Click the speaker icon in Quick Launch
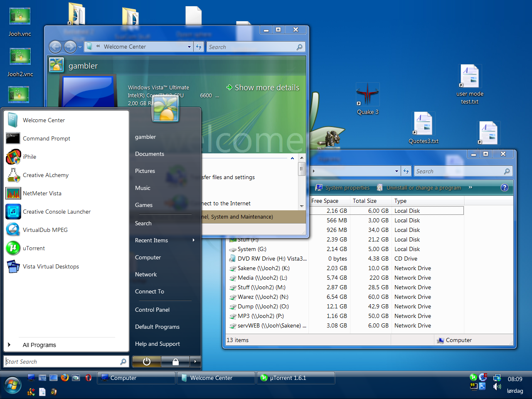This screenshot has width=532, height=399. point(53,392)
